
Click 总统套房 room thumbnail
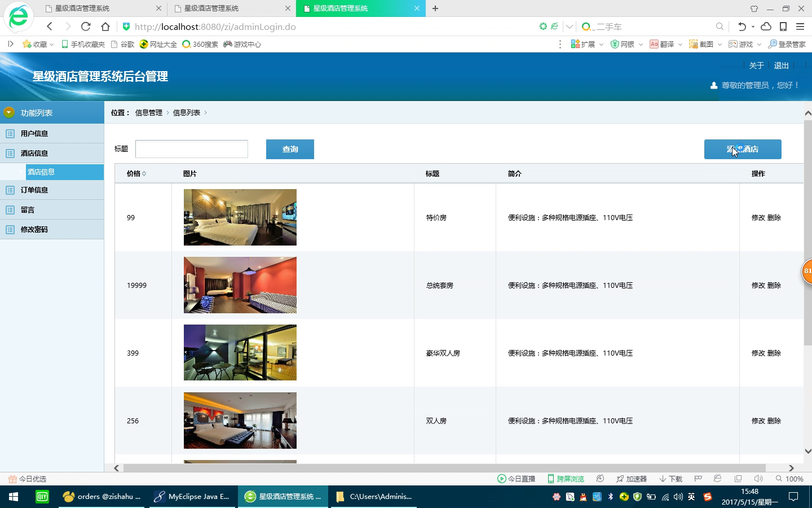[x=240, y=285]
